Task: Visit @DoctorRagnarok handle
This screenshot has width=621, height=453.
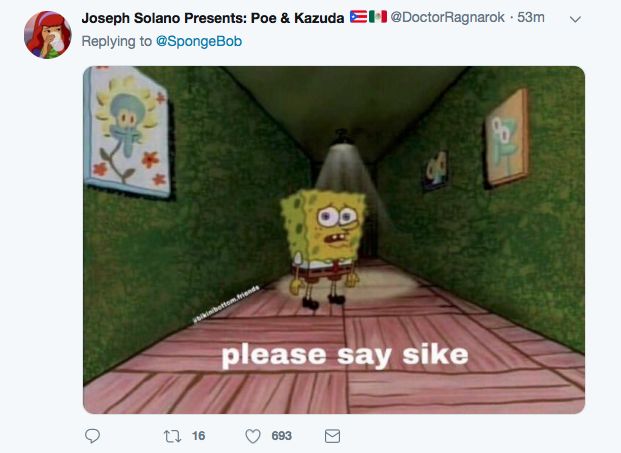Action: coord(448,17)
